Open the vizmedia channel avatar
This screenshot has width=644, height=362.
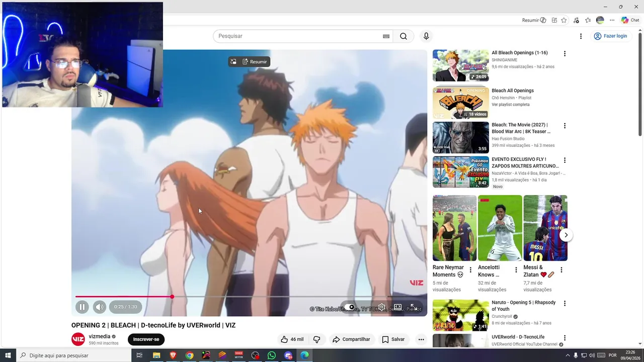click(78, 339)
